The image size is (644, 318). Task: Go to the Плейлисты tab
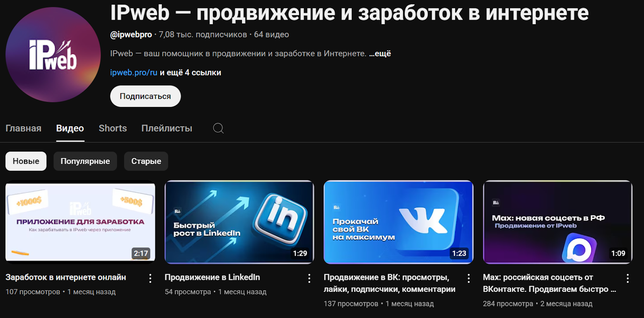167,128
